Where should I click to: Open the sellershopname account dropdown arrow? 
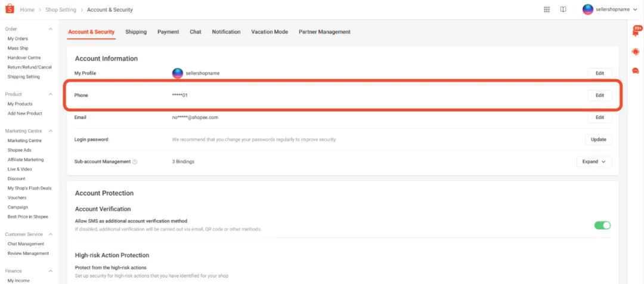pyautogui.click(x=635, y=10)
